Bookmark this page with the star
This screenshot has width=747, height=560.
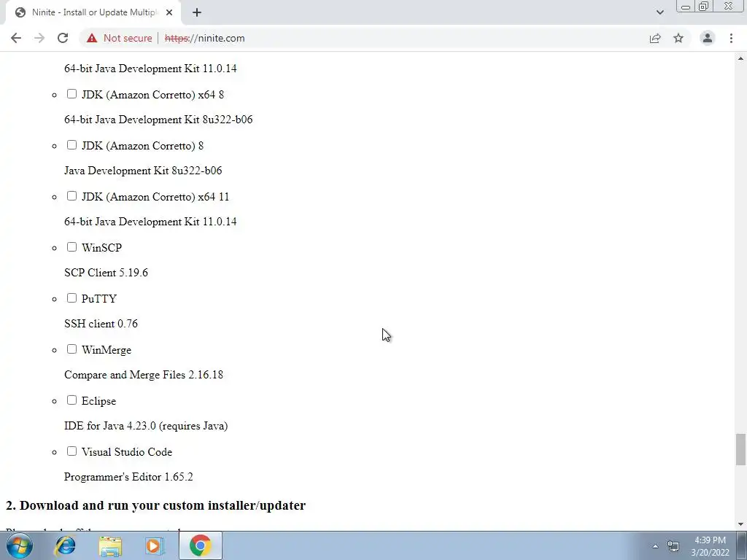point(678,38)
